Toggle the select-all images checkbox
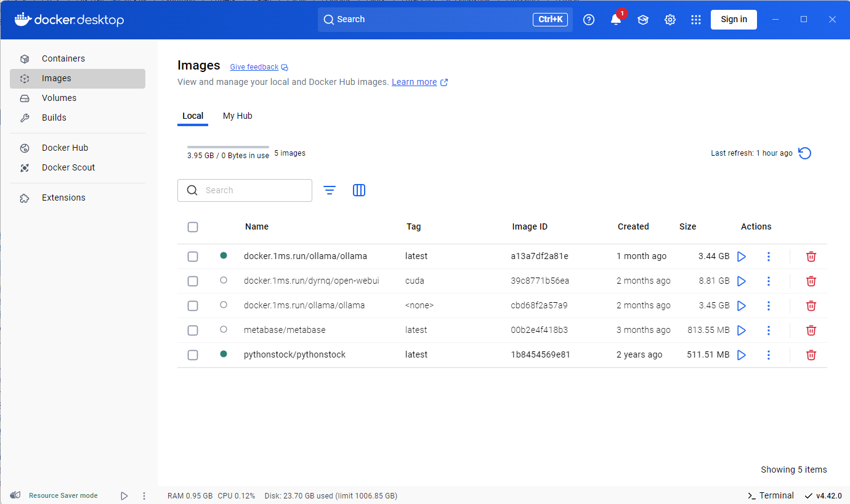 pos(193,227)
